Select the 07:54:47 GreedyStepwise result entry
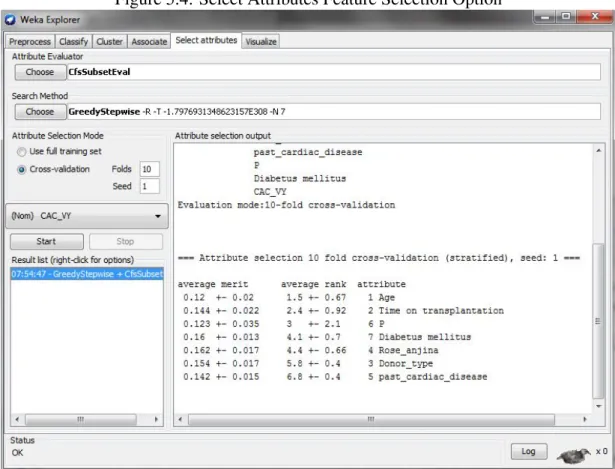The image size is (615, 469). click(87, 274)
